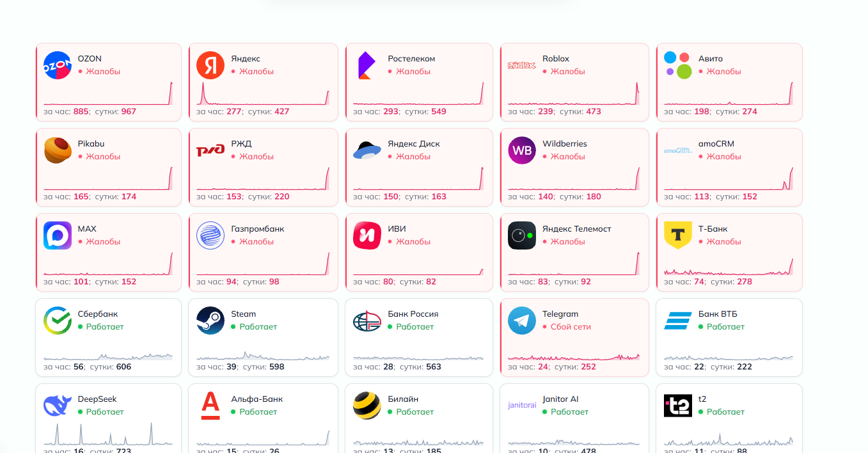Click the OZON hourly count 885
The height and width of the screenshot is (453, 868).
click(81, 111)
